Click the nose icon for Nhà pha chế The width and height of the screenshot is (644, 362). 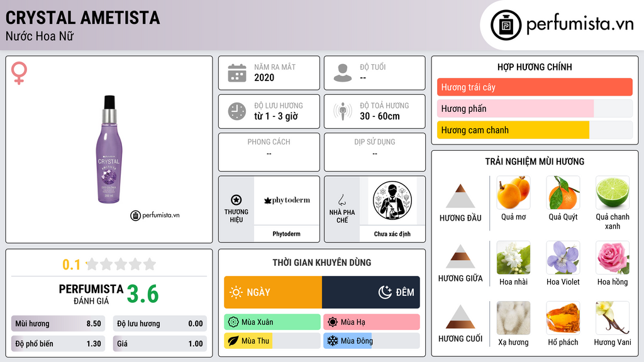click(341, 200)
